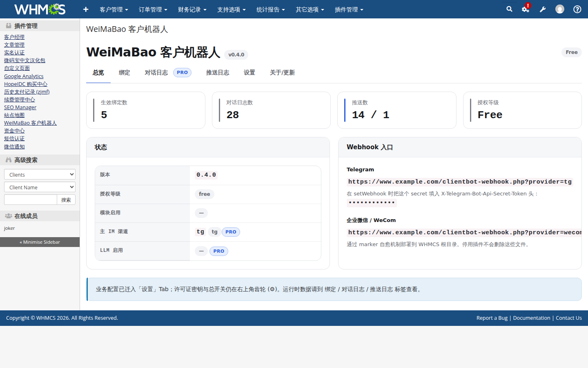Screen dimensions: 588x368
Task: Click the Telegram webhook URL
Action: [460, 182]
